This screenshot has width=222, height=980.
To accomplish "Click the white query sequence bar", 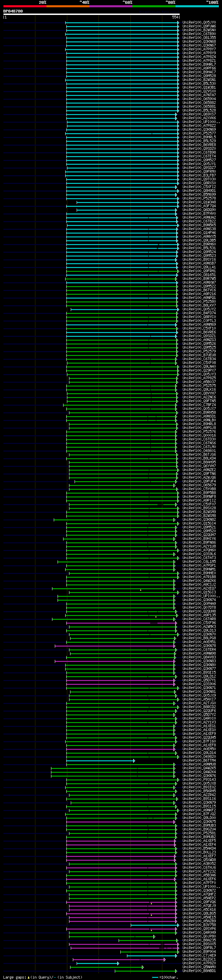I will tap(92, 14).
